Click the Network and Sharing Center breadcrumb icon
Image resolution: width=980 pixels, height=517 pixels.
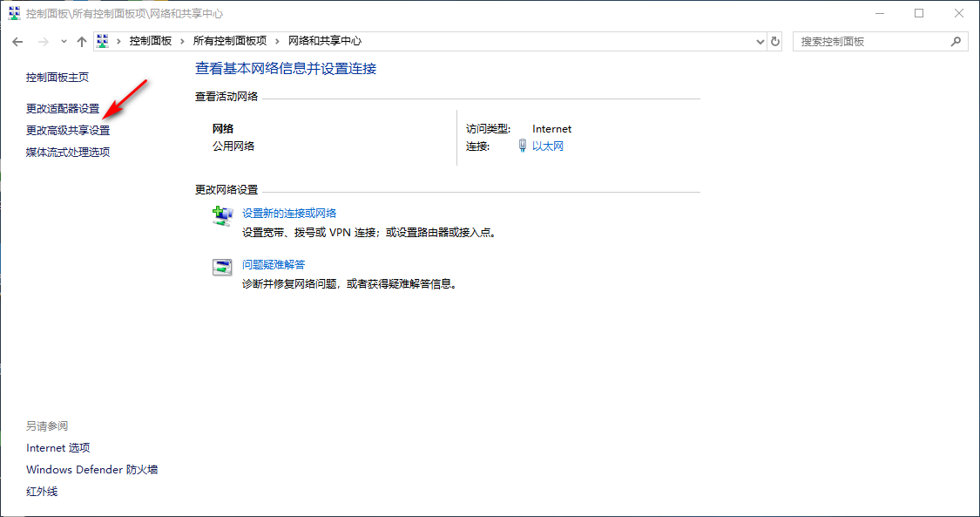(101, 41)
